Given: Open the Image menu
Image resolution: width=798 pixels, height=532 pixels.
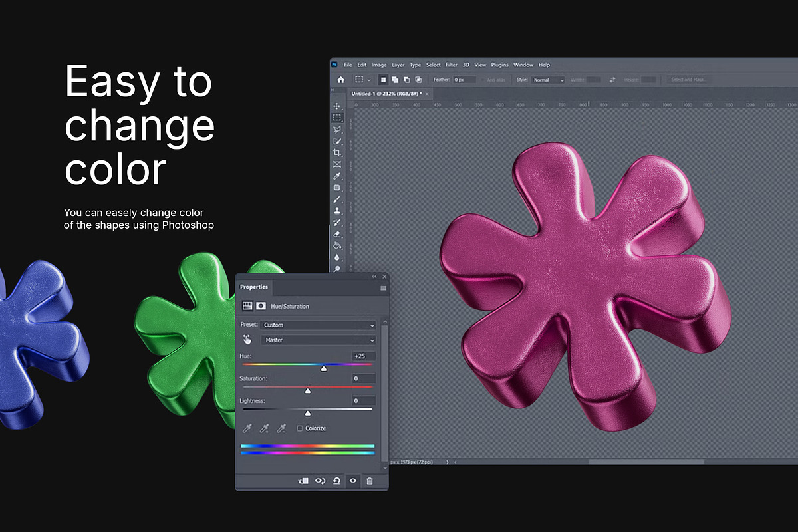Looking at the screenshot, I should click(x=379, y=65).
